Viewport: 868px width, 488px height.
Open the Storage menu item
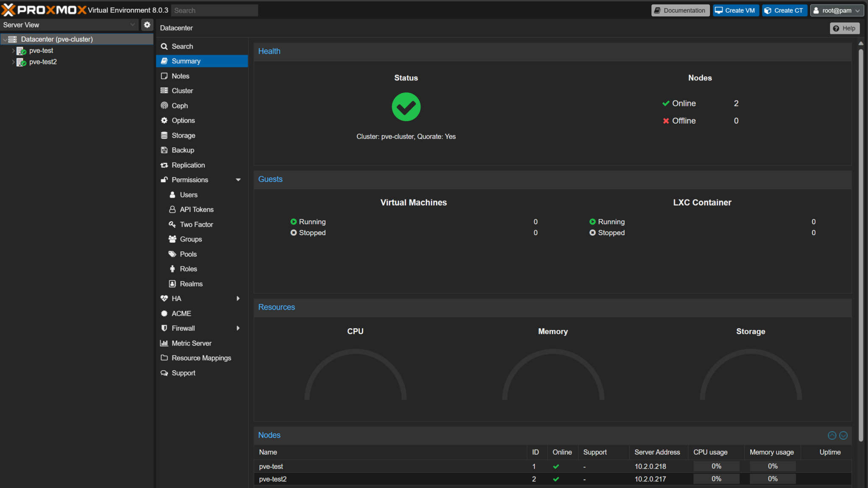(202, 136)
